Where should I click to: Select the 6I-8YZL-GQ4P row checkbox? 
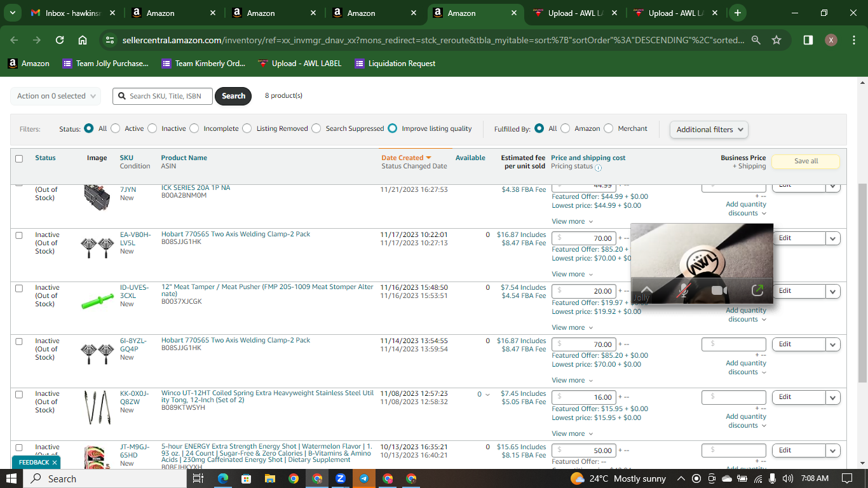[19, 341]
